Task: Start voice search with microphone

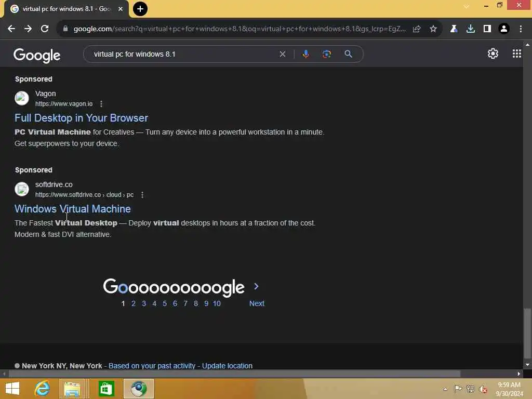Action: point(306,54)
